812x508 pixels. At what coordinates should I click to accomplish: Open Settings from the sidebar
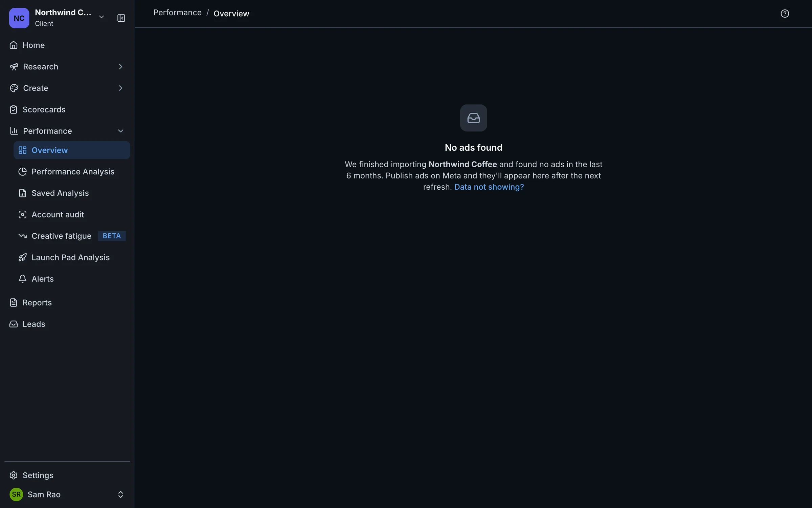(x=67, y=475)
